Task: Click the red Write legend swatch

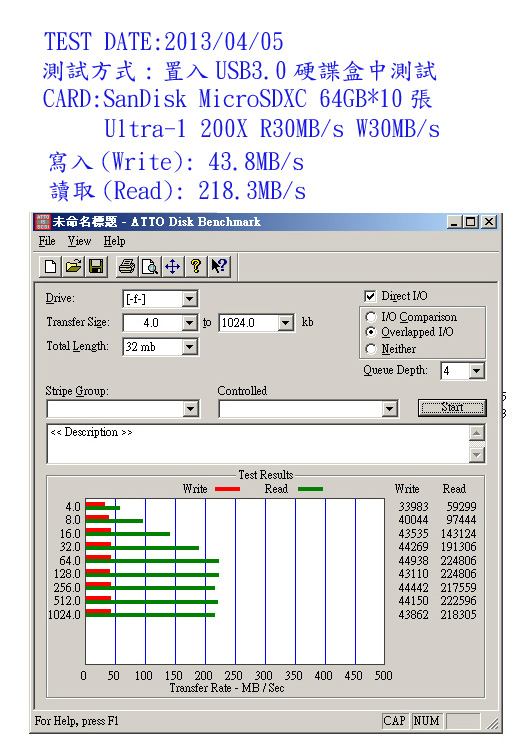Action: (x=227, y=489)
